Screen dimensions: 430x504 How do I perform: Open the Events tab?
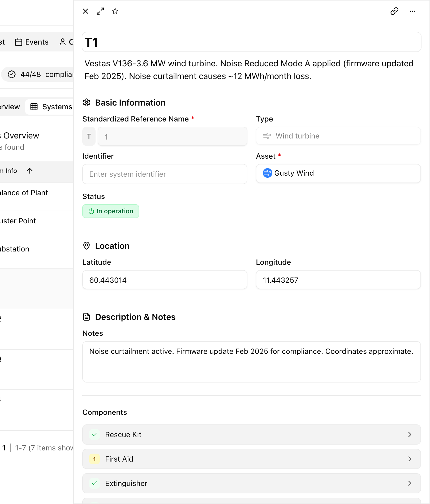(32, 42)
